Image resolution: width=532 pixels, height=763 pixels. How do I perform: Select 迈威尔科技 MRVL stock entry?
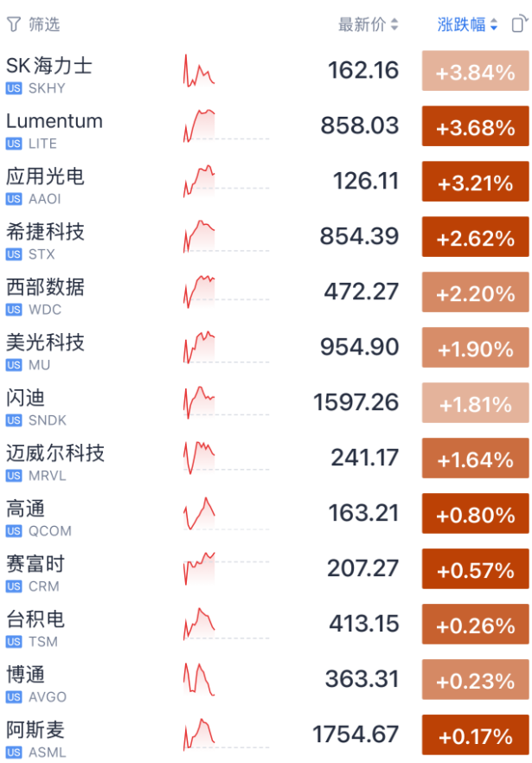[x=266, y=458]
